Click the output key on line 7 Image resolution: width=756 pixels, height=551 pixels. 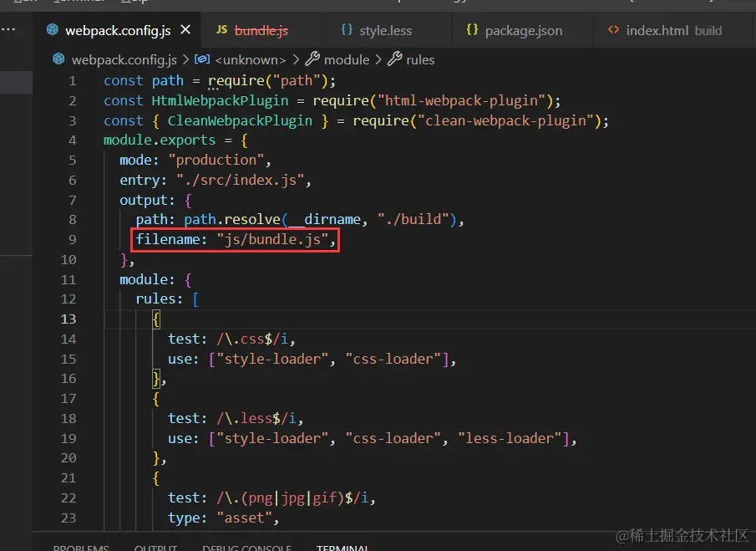point(144,200)
